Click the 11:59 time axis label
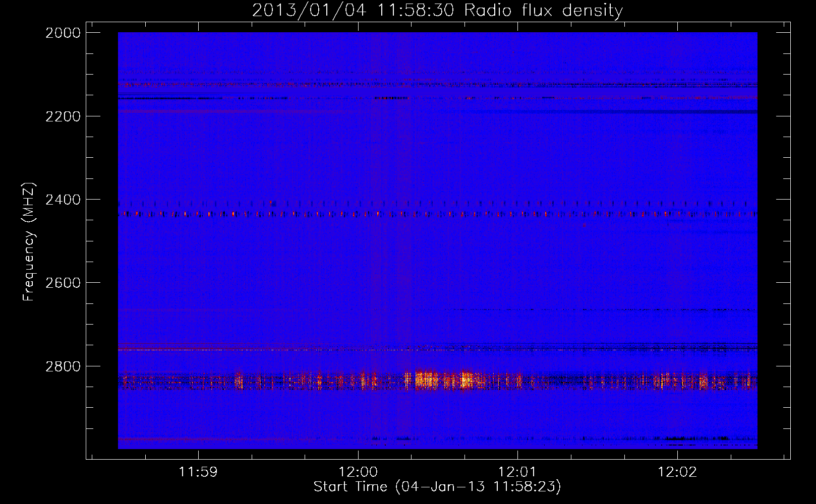Image resolution: width=816 pixels, height=504 pixels. [198, 472]
